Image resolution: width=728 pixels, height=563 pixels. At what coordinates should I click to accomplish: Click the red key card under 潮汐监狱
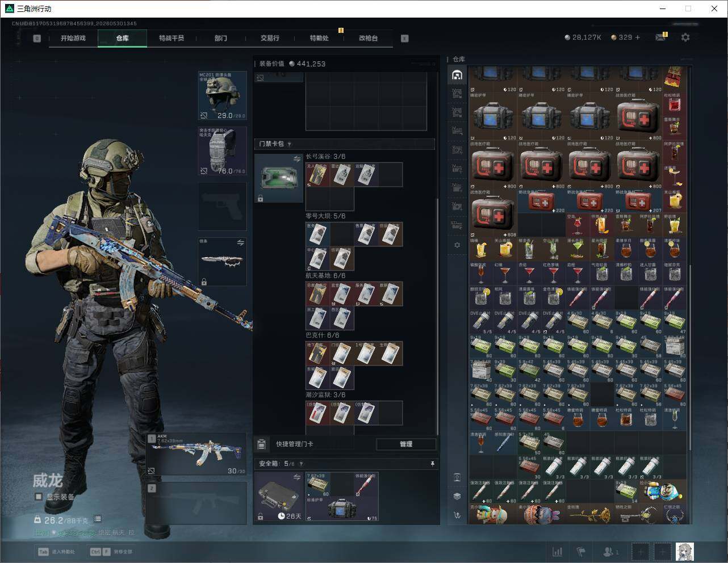point(317,413)
